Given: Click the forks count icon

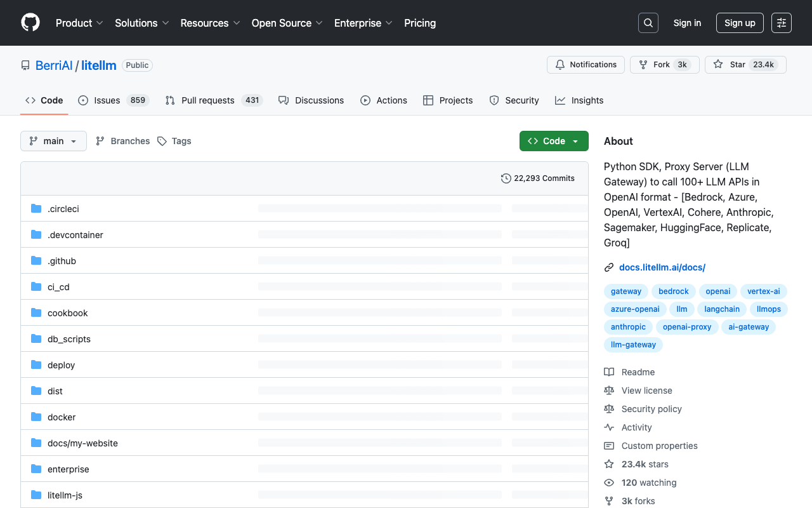Looking at the screenshot, I should (609, 501).
